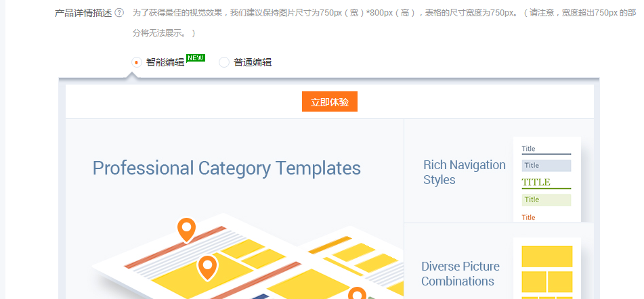Click the 产品详情描述 field label
The height and width of the screenshot is (299, 644).
point(83,13)
